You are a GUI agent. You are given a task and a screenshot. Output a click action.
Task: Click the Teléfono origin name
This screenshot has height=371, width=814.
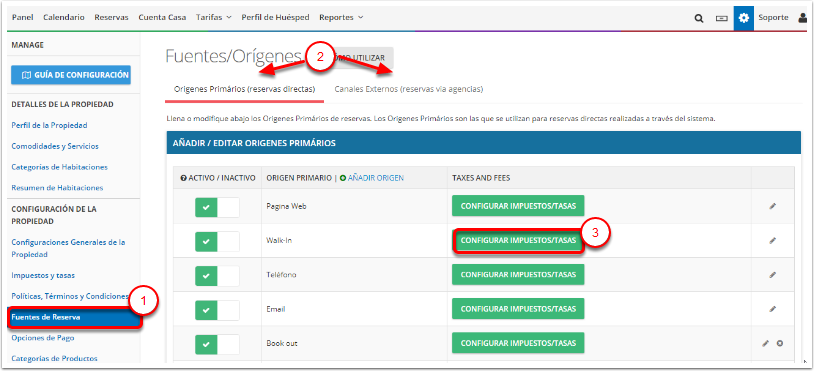click(x=281, y=275)
